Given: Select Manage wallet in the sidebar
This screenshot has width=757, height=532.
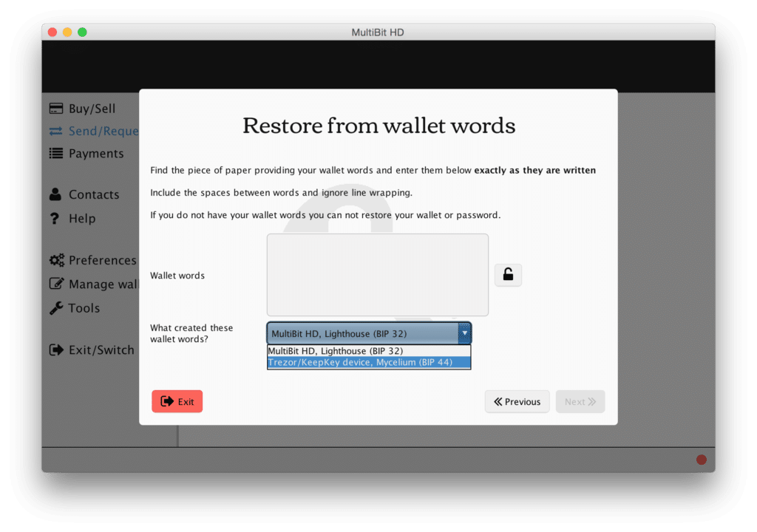Looking at the screenshot, I should [94, 284].
